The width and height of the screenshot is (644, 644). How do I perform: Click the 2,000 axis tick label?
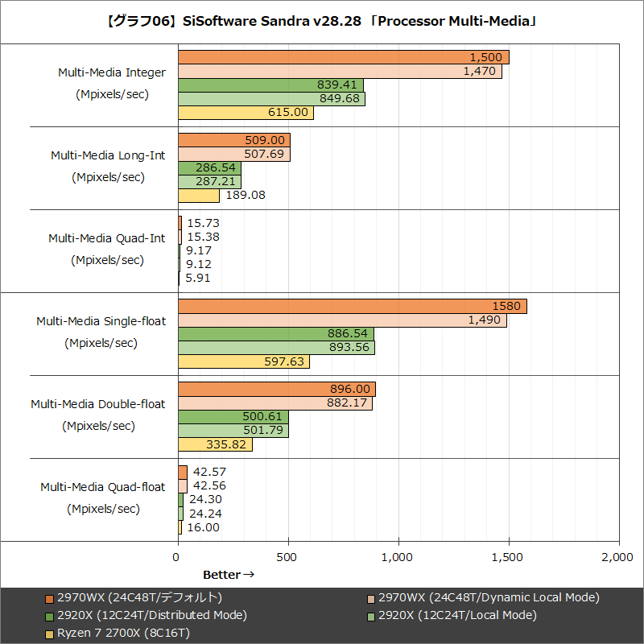616,556
